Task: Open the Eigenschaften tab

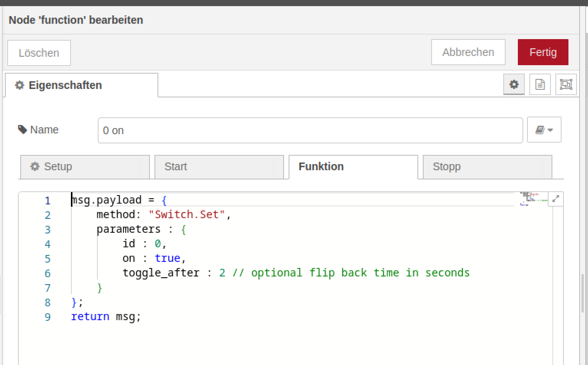Action: pos(82,85)
